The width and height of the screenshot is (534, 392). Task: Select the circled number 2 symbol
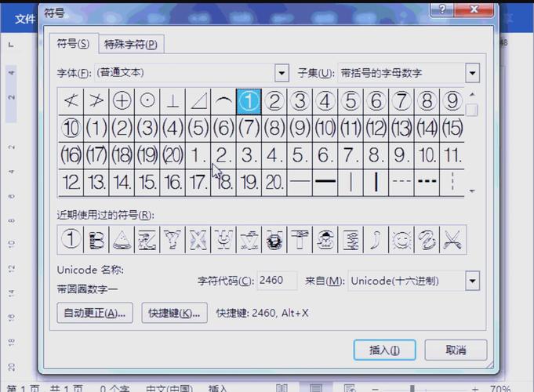pos(274,101)
